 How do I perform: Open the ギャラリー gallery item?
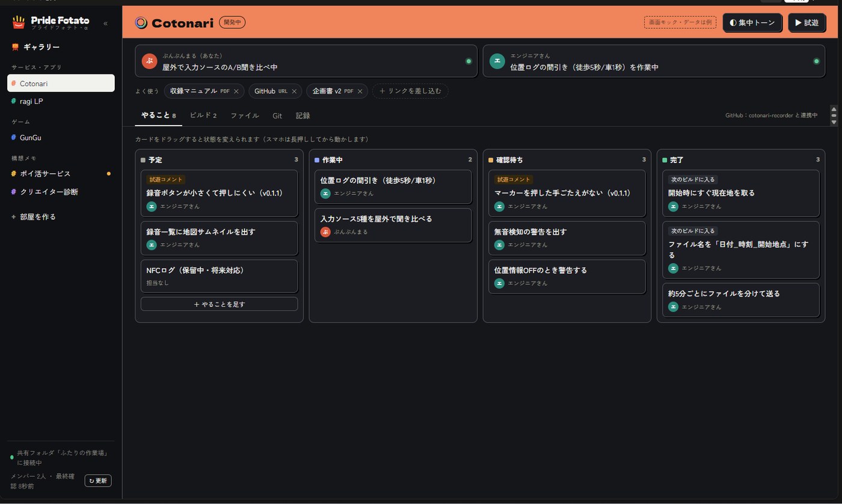coord(61,47)
